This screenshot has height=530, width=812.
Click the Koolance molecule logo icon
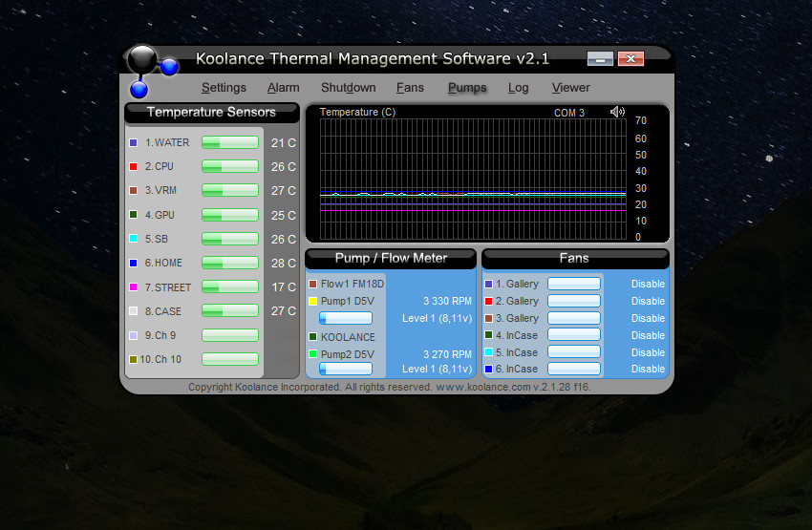coord(152,71)
